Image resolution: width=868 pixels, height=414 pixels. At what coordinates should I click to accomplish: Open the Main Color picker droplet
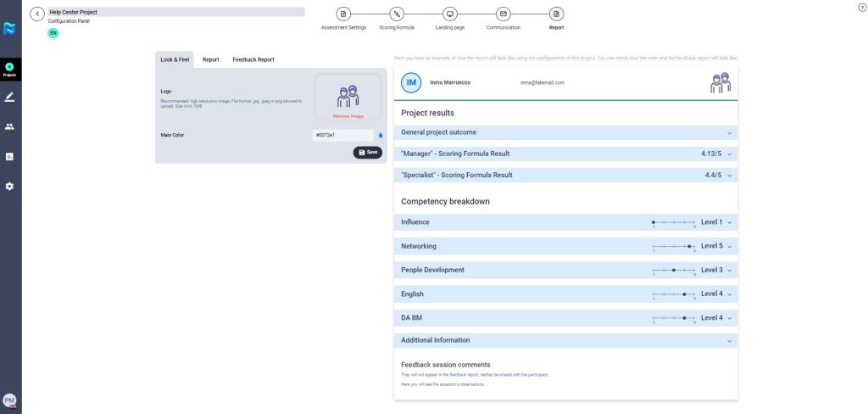pyautogui.click(x=381, y=135)
